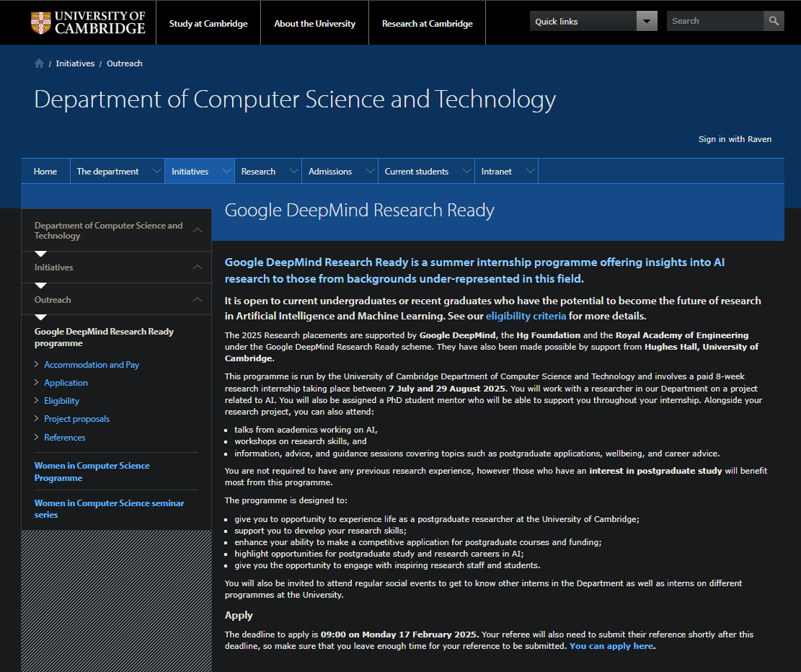Collapse sidebar Department of Computer Science chevron

tap(198, 231)
